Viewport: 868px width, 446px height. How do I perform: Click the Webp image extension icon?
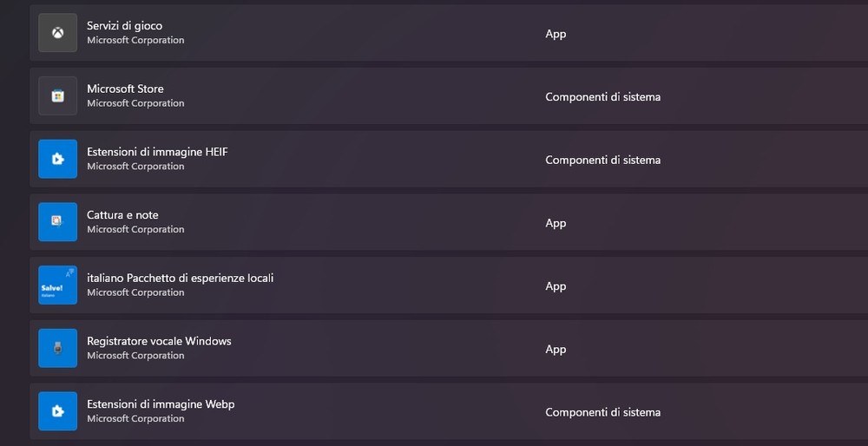57,411
